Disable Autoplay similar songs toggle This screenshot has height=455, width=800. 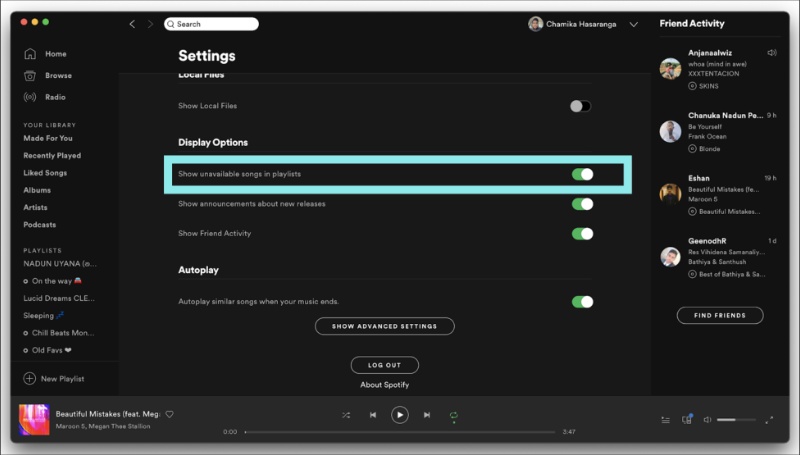[582, 302]
